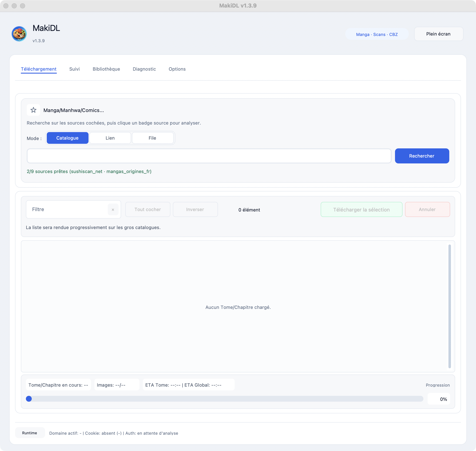This screenshot has width=476, height=451.
Task: Open the Suivi tab
Action: coord(75,69)
